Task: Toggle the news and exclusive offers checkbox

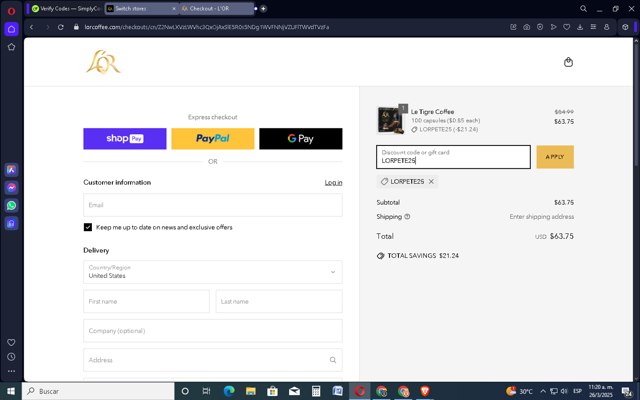Action: pos(88,227)
